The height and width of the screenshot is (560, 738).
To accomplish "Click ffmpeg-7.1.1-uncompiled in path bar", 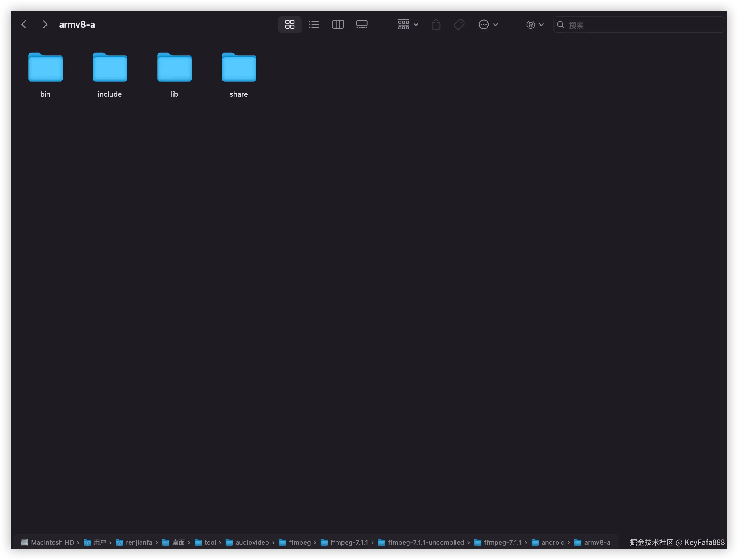I will click(x=425, y=542).
